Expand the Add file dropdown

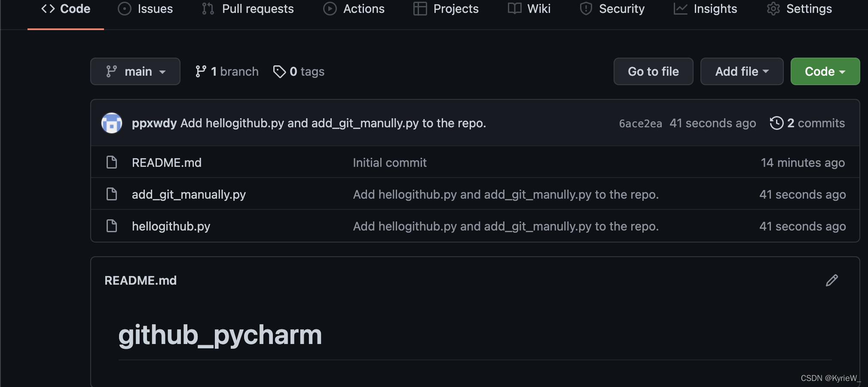(x=742, y=71)
